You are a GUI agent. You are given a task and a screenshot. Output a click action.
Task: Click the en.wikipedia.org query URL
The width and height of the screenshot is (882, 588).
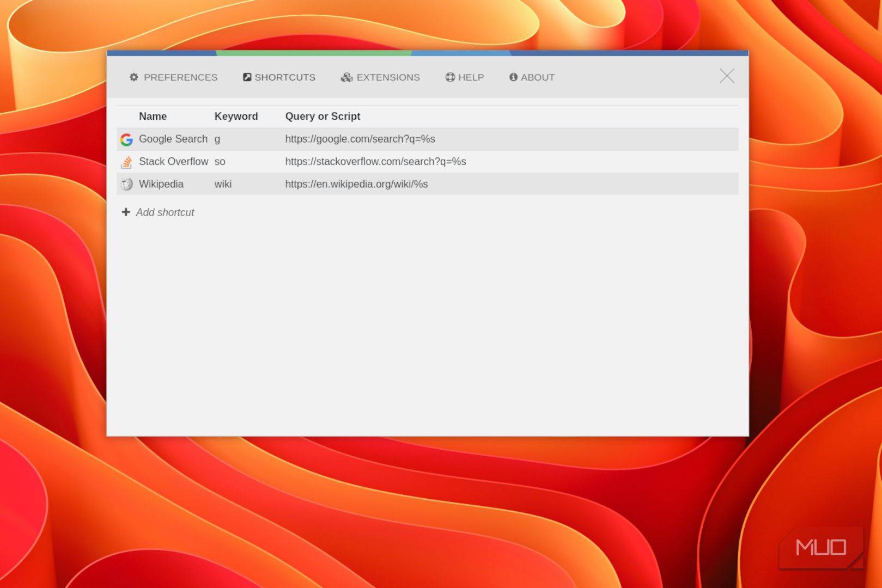tap(356, 184)
